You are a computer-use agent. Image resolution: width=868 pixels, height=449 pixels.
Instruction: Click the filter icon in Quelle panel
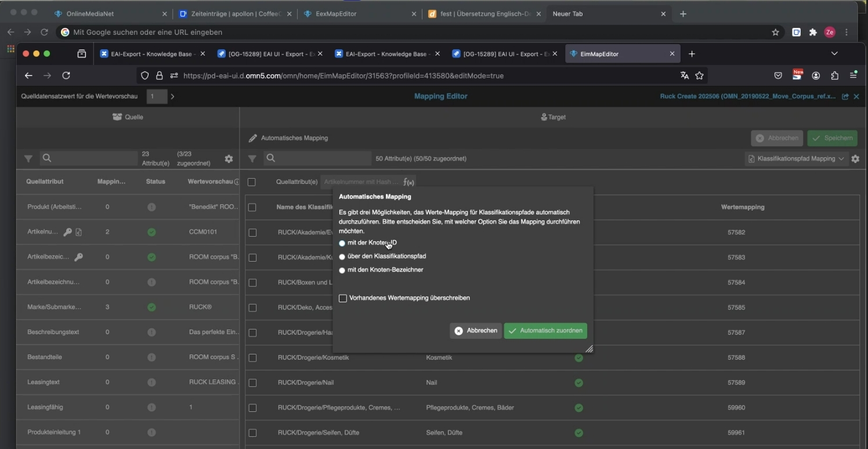pyautogui.click(x=28, y=158)
